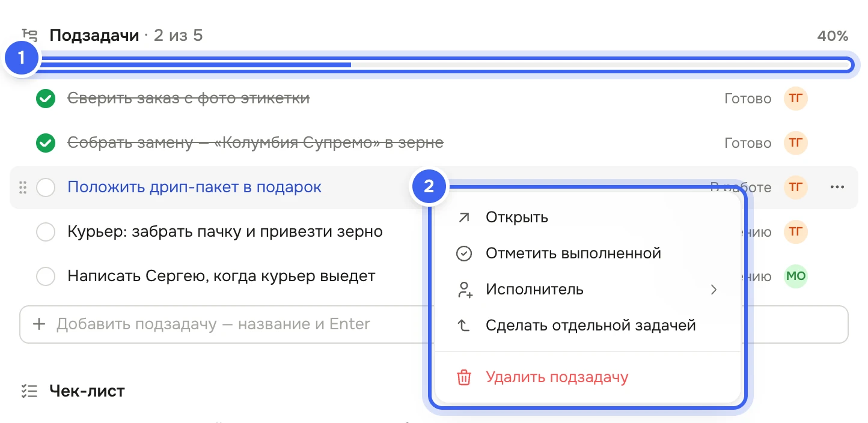Viewport: 868px width, 423px height.
Task: Check off Написать Сергею subtask
Action: pos(46,276)
